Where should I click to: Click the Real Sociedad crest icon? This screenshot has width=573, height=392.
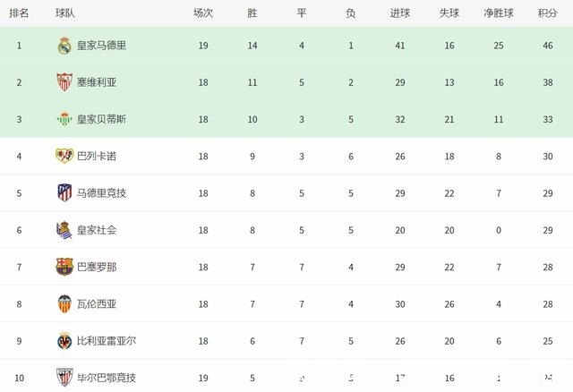pos(64,230)
